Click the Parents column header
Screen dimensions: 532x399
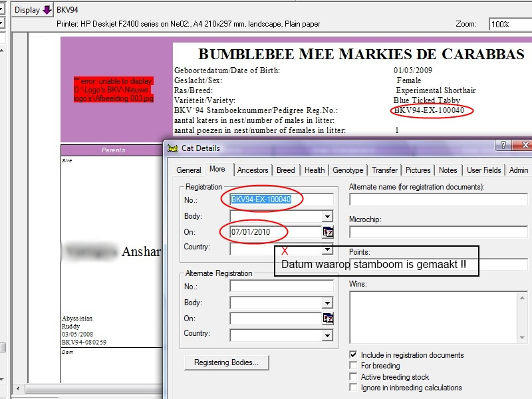[113, 150]
